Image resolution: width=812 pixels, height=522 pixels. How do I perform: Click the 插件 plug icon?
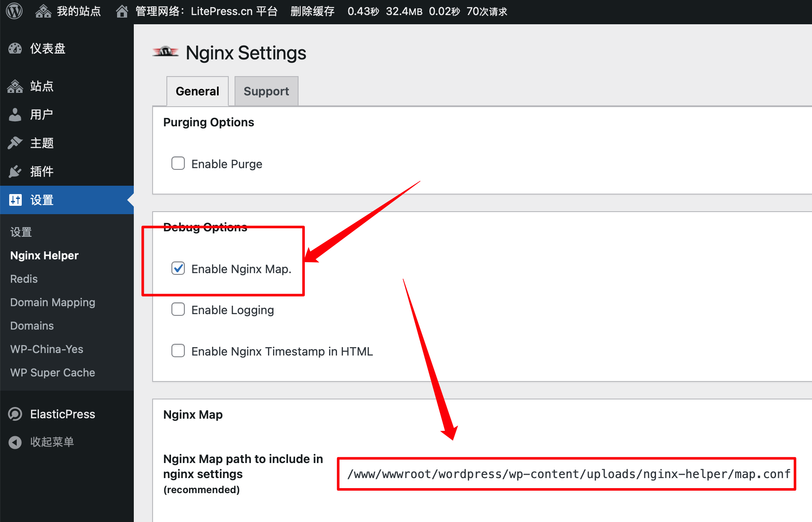pos(15,171)
